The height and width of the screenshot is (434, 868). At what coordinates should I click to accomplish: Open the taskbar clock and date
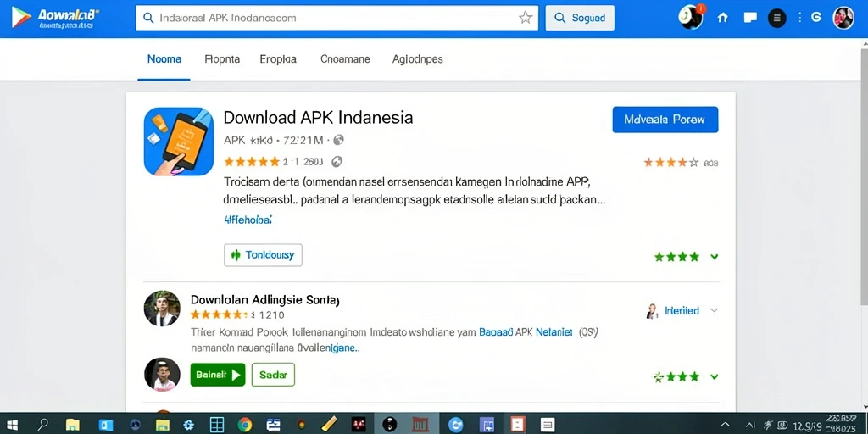[826, 425]
